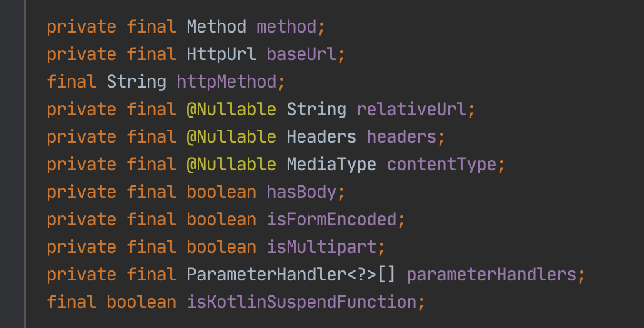Place cursor on httpMethod field
This screenshot has height=328, width=644.
tap(226, 82)
